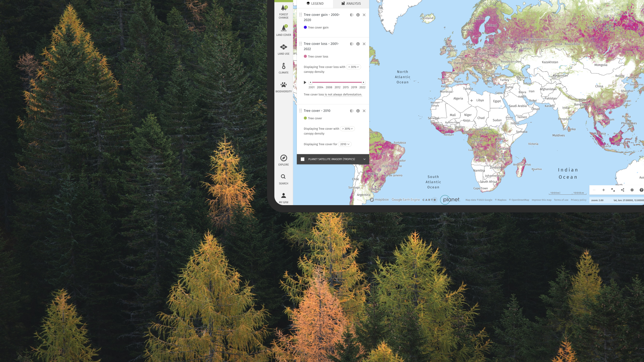This screenshot has height=362, width=644.
Task: Toggle opacity control for Tree cover loss layer
Action: click(352, 44)
